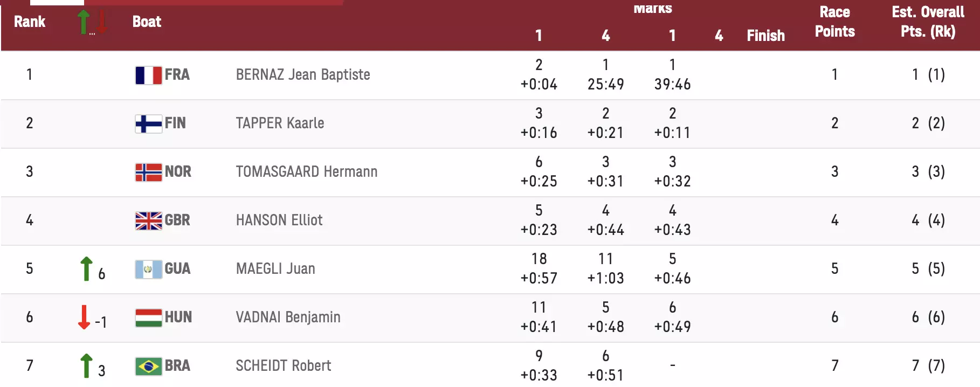Select HANSON Elliot's name
This screenshot has height=387, width=980.
[x=279, y=220]
